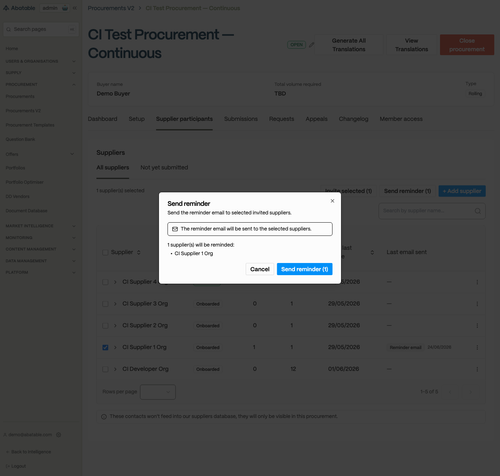Viewport: 500px width, 476px height.
Task: Click Logout in the sidebar
Action: coord(16,466)
